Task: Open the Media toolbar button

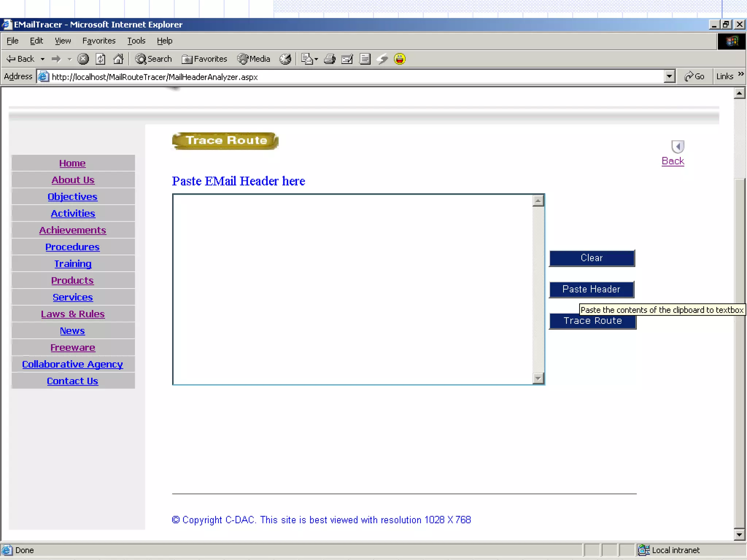Action: pyautogui.click(x=254, y=59)
